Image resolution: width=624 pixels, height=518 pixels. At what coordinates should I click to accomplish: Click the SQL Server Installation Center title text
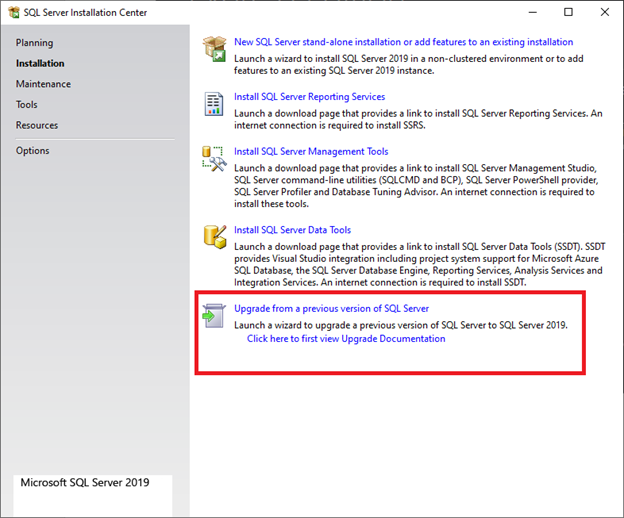85,12
